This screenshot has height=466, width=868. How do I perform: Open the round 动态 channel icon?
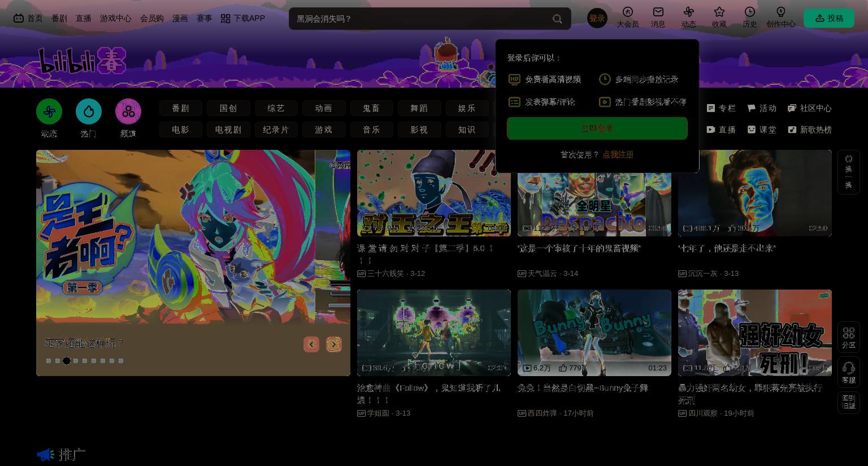49,111
